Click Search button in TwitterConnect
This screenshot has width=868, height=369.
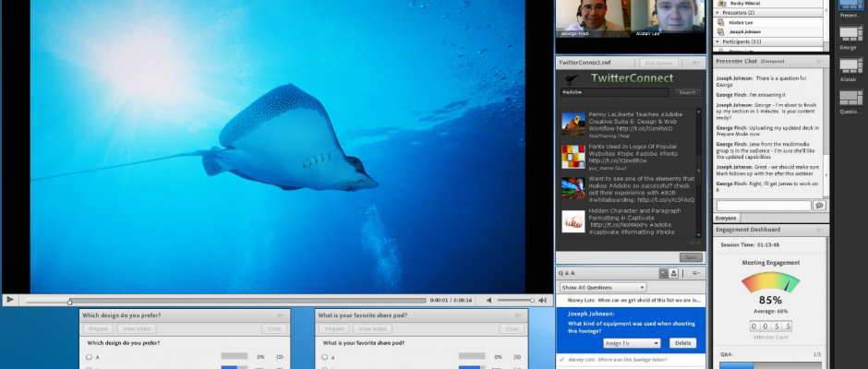(x=687, y=92)
